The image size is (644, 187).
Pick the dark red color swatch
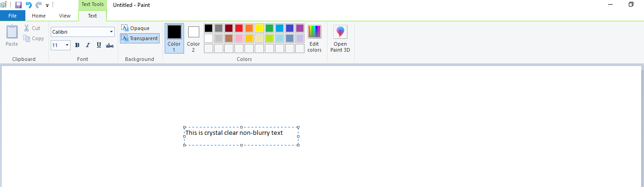click(229, 28)
